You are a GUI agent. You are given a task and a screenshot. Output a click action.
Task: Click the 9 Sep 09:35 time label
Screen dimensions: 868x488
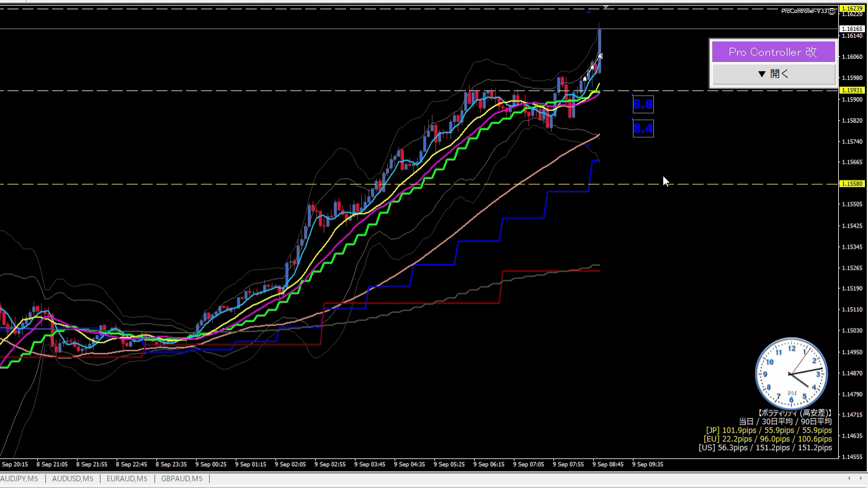tap(648, 464)
